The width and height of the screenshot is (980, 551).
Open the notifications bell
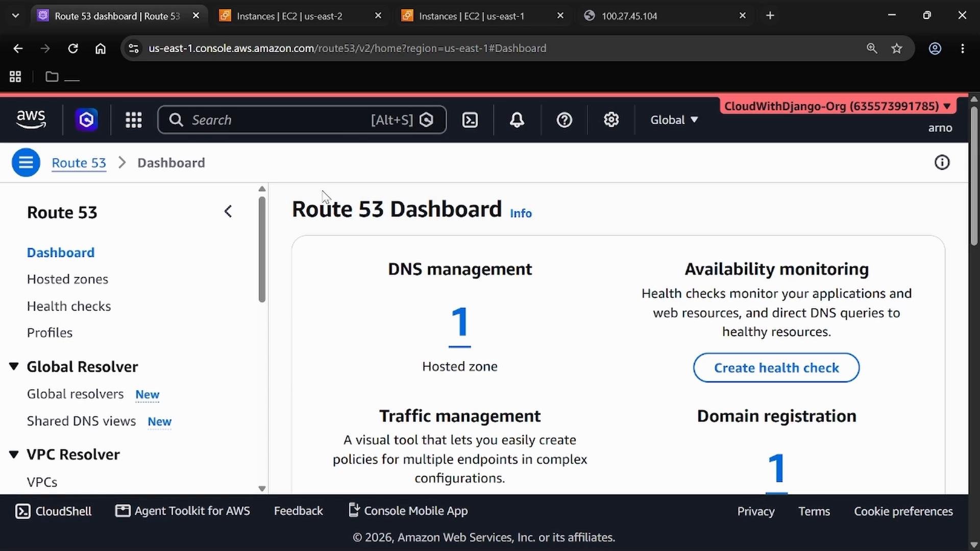coord(517,120)
